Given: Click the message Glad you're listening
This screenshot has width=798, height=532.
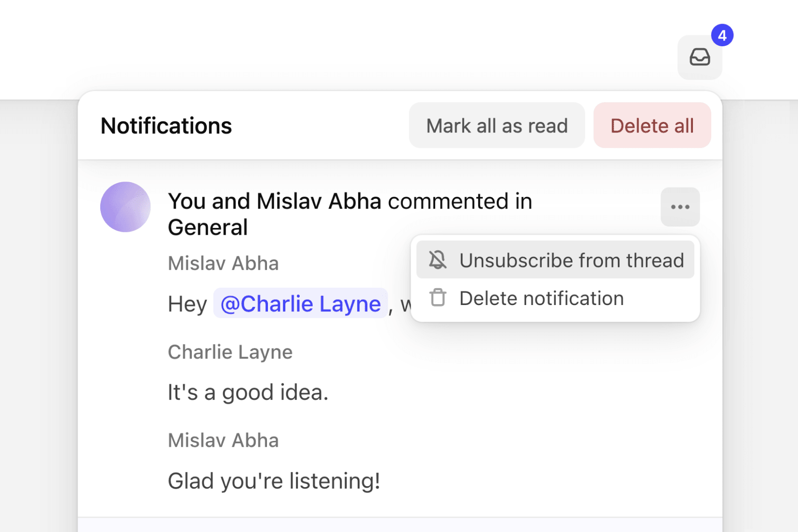Looking at the screenshot, I should [274, 480].
